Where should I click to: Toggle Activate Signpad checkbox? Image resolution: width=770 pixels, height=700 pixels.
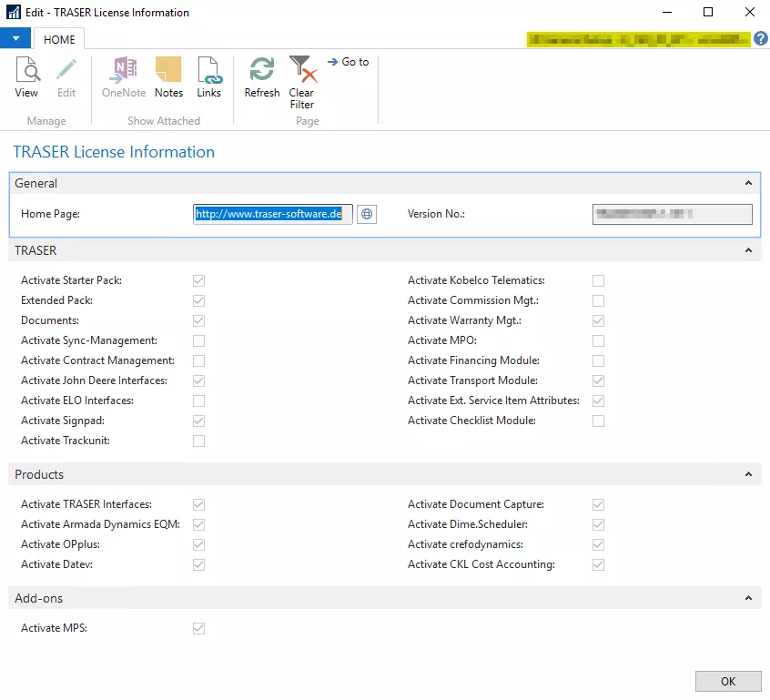[x=199, y=421]
